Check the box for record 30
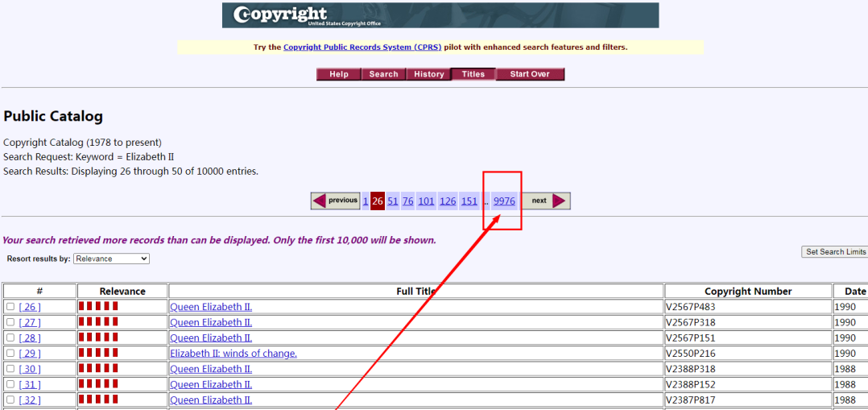The height and width of the screenshot is (410, 868). point(10,368)
